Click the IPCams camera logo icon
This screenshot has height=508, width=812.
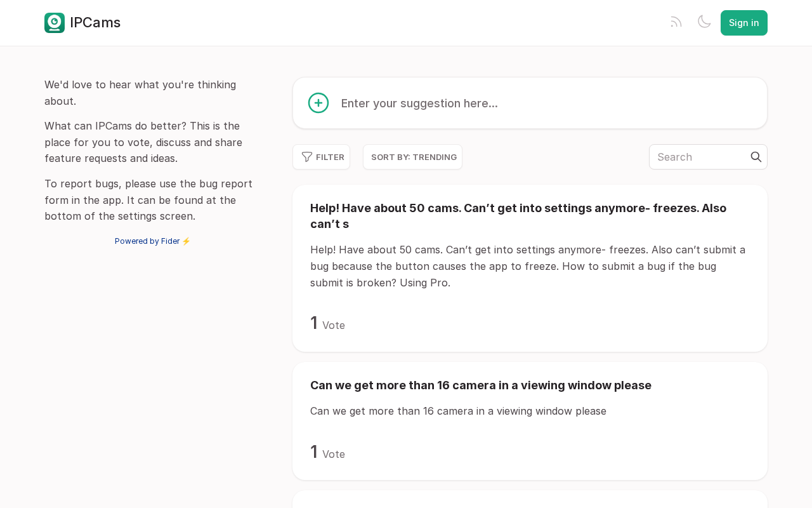[55, 23]
